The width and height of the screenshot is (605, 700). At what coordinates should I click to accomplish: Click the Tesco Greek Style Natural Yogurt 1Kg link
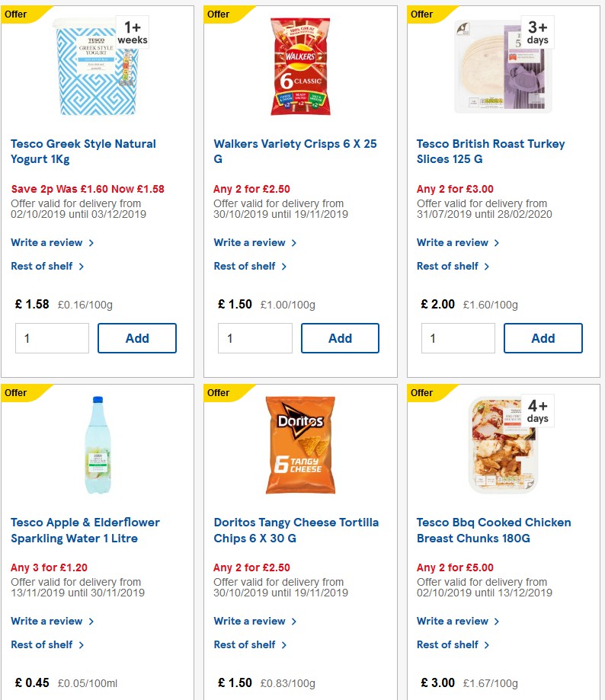(83, 151)
